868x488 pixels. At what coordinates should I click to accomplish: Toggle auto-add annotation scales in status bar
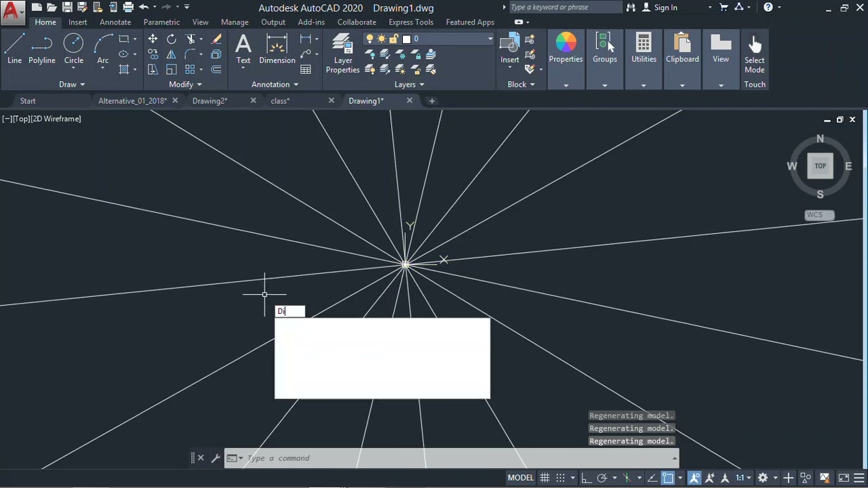tap(709, 478)
